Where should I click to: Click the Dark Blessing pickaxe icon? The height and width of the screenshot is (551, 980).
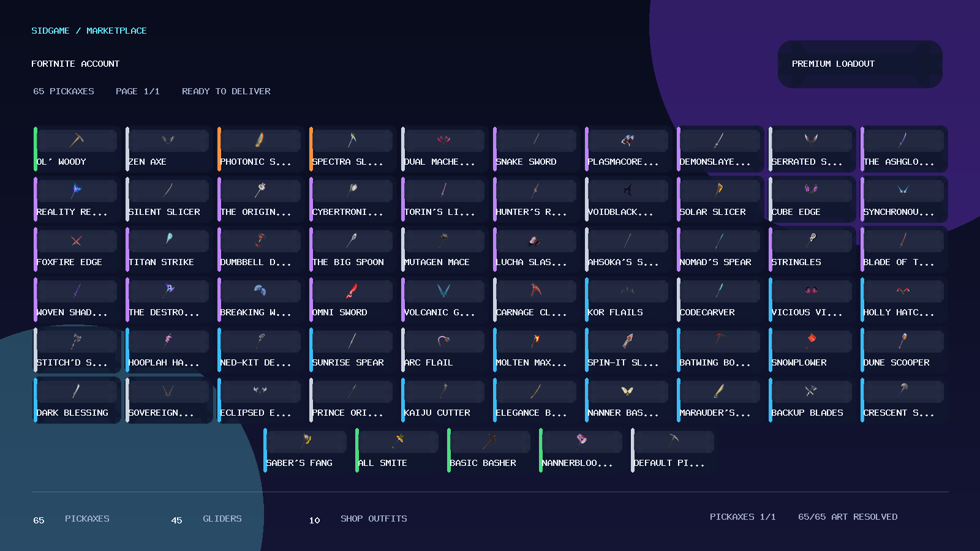click(77, 391)
